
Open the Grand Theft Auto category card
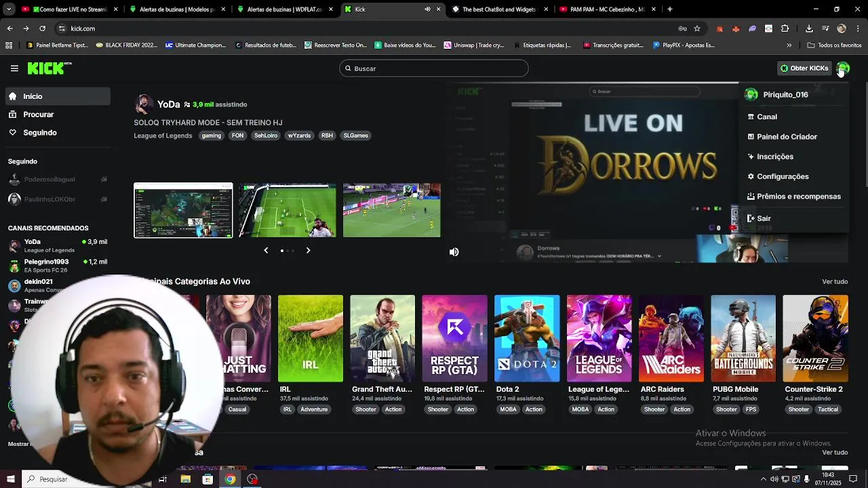tap(382, 338)
